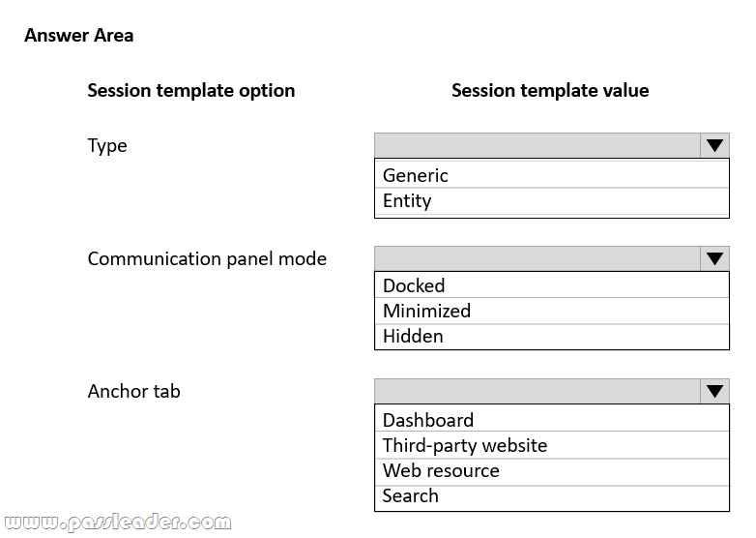This screenshot has height=538, width=756.
Task: Click the Anchor tab gray selection field
Action: (x=538, y=392)
